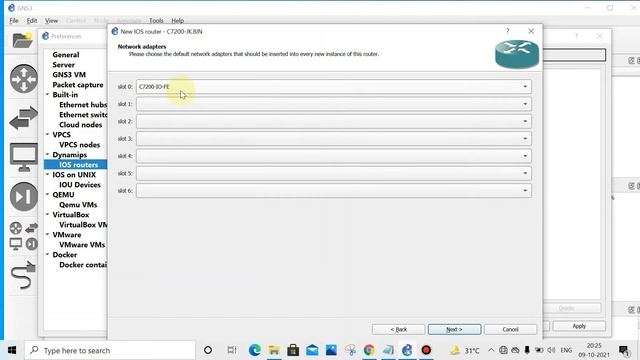Click volume speaker tray icon

click(551, 350)
